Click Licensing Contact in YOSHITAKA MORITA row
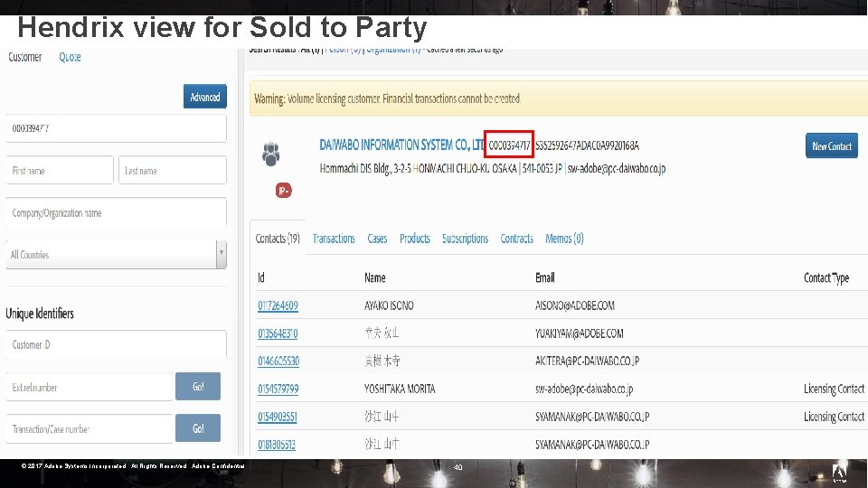 834,389
